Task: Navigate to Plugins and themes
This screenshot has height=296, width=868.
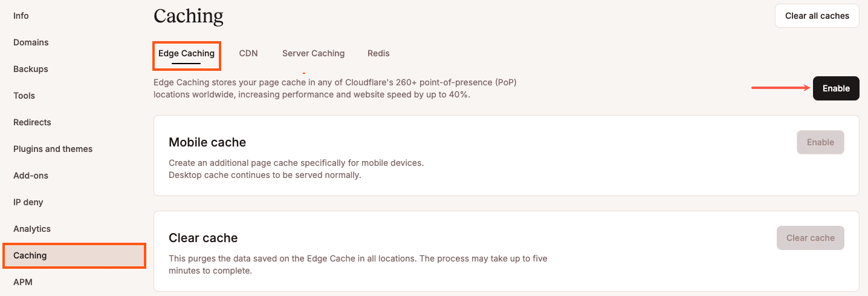Action: [x=53, y=149]
